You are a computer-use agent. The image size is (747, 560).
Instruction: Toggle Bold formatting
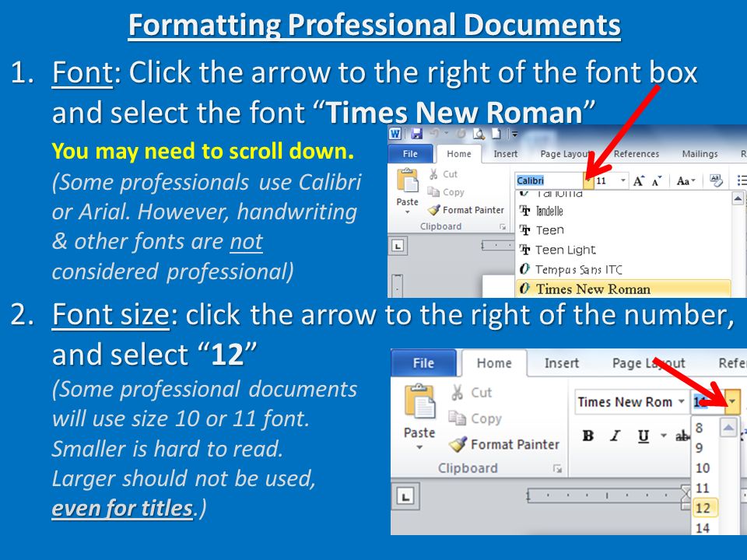pyautogui.click(x=588, y=436)
